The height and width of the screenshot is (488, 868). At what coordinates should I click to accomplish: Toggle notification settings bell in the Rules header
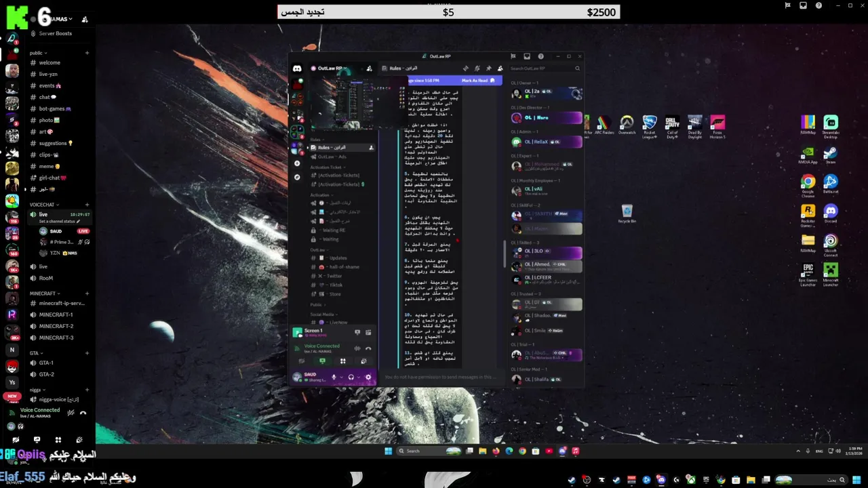click(x=477, y=68)
